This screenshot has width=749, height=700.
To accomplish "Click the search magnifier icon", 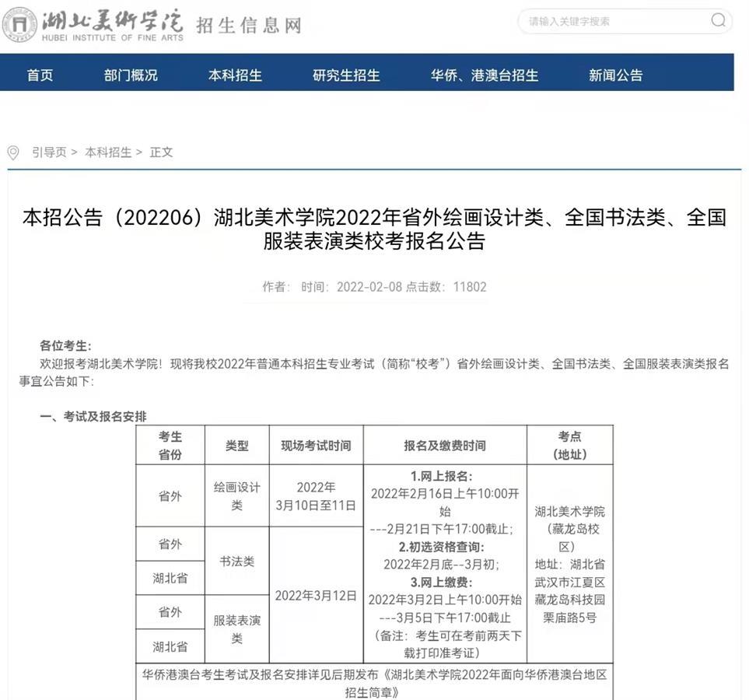I will click(x=718, y=20).
